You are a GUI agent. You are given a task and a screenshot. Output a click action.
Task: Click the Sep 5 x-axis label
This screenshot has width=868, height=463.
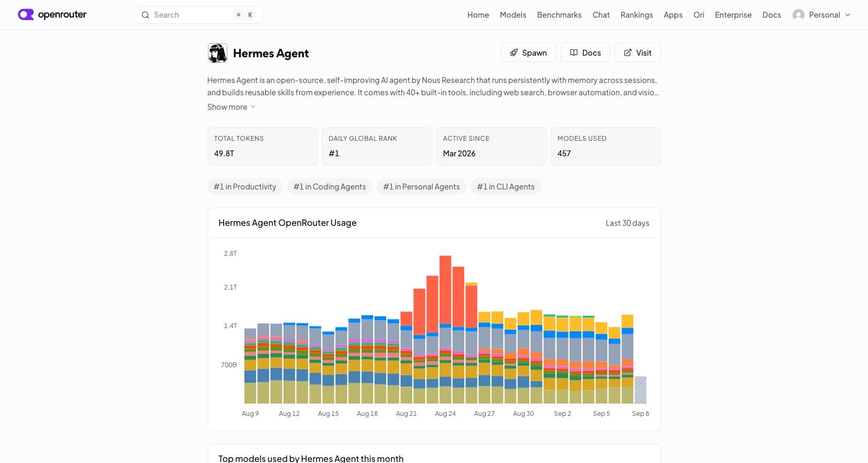(x=601, y=414)
